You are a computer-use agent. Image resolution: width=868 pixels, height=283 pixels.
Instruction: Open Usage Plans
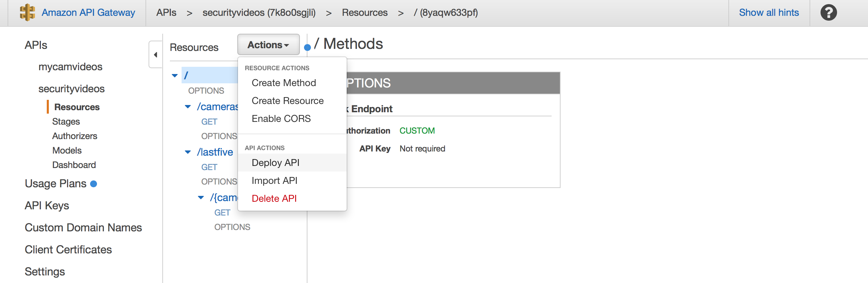click(55, 184)
